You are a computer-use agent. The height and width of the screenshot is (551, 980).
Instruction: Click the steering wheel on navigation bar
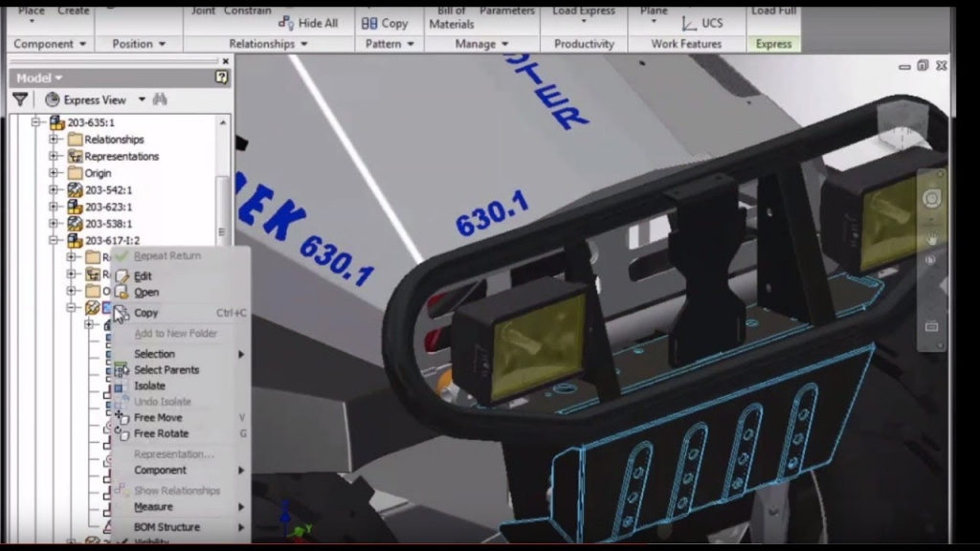click(931, 198)
